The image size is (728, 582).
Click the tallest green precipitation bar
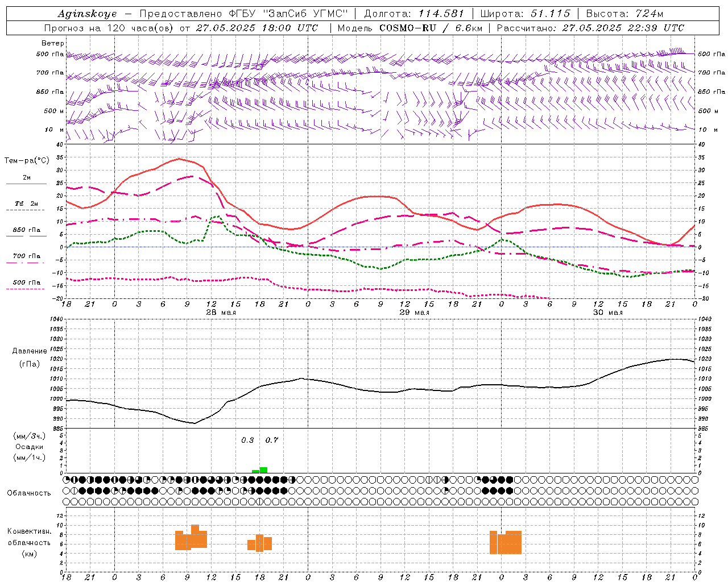(263, 470)
